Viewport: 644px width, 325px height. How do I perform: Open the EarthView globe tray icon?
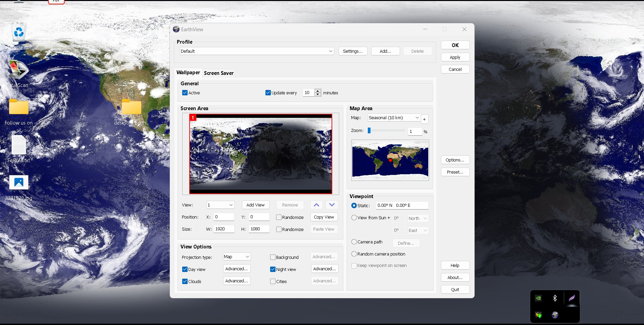coord(555,315)
